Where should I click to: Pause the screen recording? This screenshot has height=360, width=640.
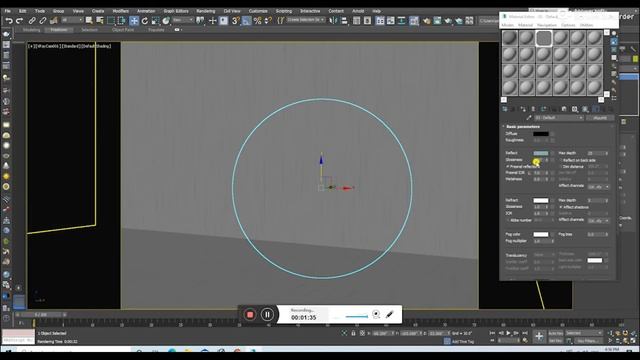point(267,315)
